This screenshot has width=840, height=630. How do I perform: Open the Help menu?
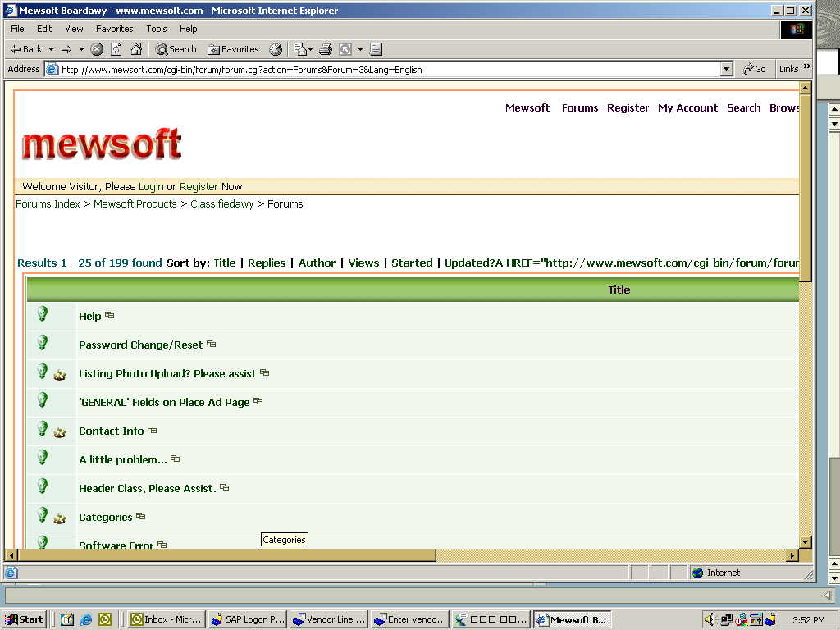[188, 29]
